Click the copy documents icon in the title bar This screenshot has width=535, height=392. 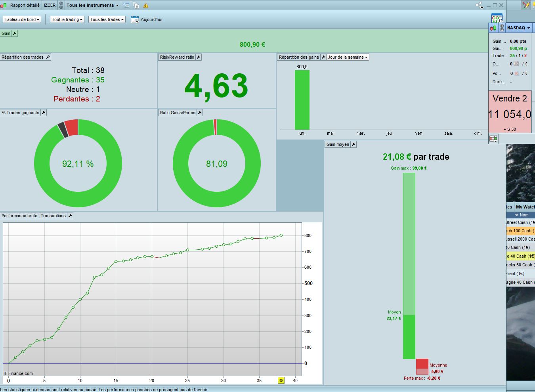click(136, 5)
